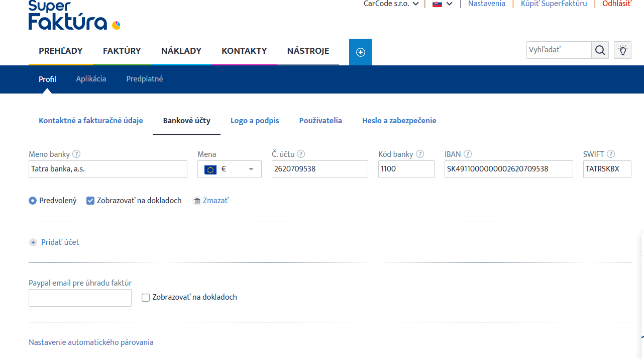644x359 pixels.
Task: Switch to Logo a podpis tab
Action: [x=255, y=121]
